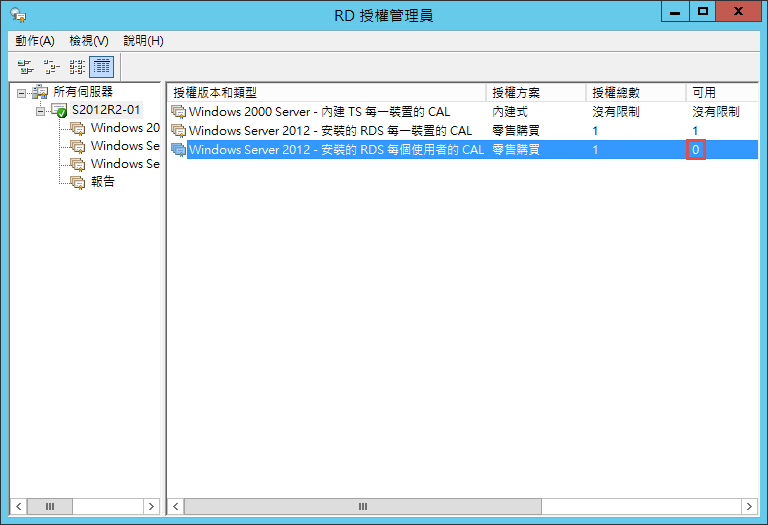Click icon of RDS 每一裝置的 CAL row
Screen dimensions: 768x525
[178, 131]
